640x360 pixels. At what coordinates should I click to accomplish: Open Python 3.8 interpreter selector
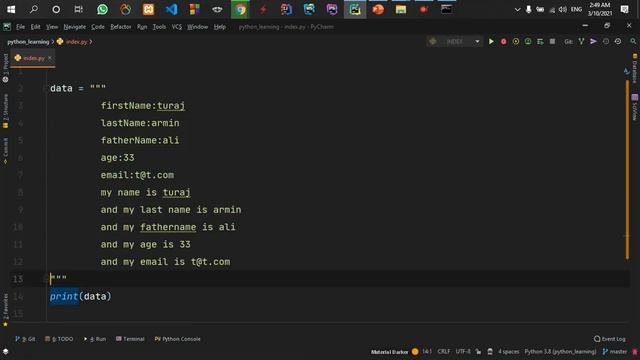click(x=560, y=351)
